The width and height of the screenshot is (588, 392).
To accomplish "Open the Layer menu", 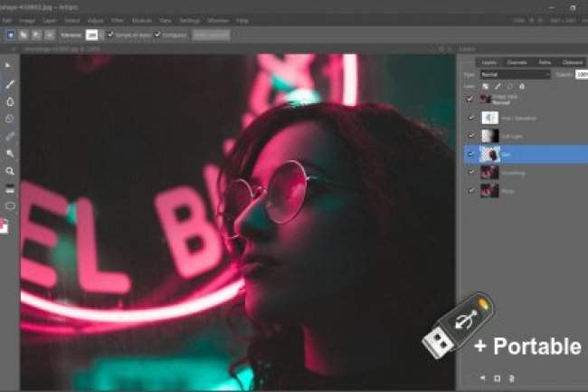I will click(x=50, y=21).
